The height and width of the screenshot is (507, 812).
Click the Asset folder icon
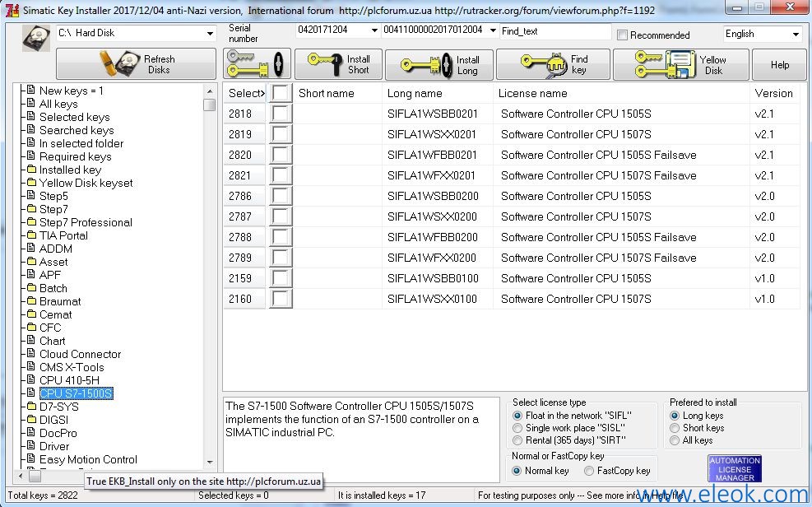tap(31, 262)
